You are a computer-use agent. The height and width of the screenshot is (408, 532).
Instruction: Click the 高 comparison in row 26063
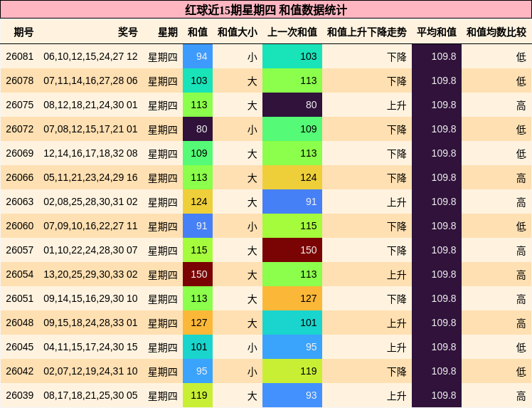coord(521,202)
